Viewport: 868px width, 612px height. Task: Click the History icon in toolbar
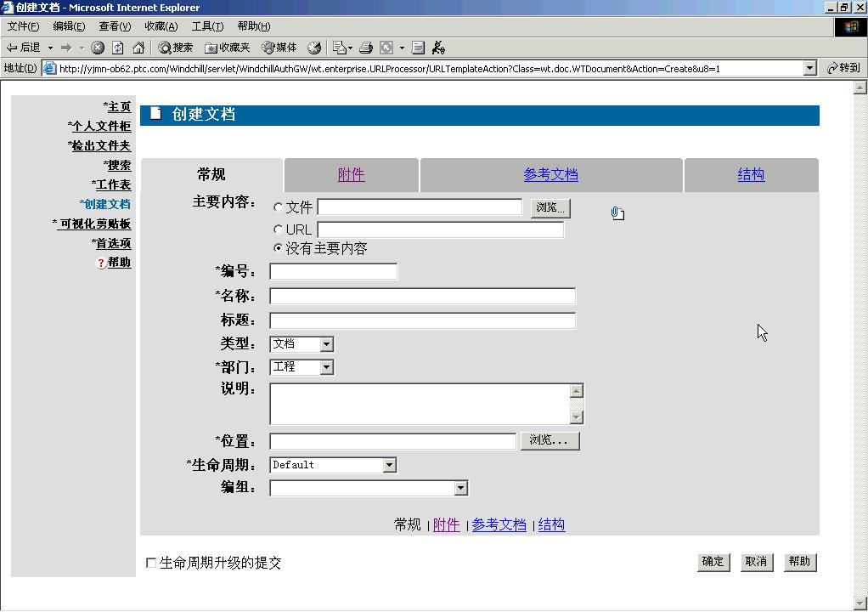tap(314, 48)
